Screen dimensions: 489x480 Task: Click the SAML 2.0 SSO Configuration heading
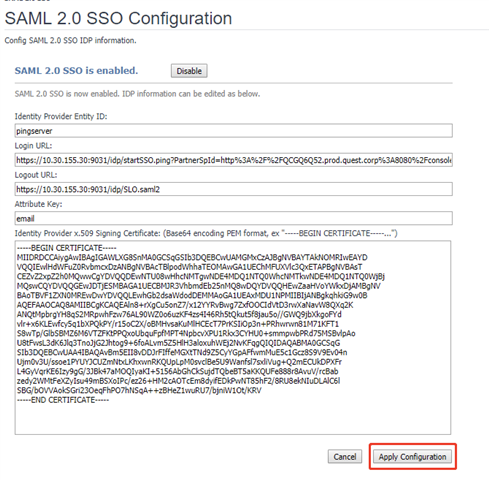click(118, 18)
